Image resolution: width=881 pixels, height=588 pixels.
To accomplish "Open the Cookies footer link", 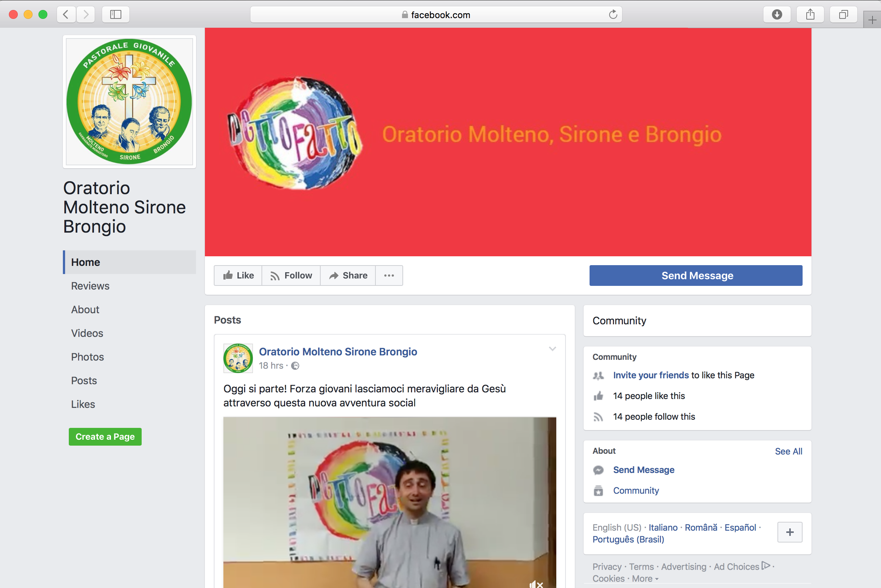I will (608, 579).
